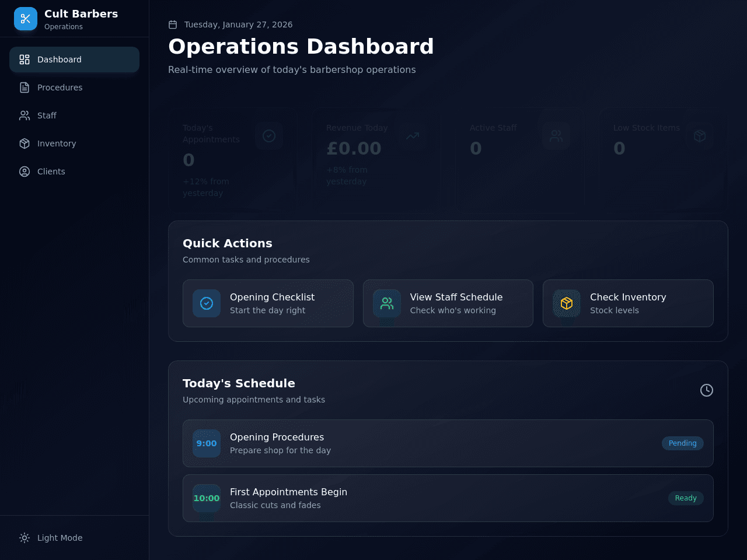Click the Inventory box icon in sidebar
This screenshot has width=747, height=560.
[x=25, y=143]
